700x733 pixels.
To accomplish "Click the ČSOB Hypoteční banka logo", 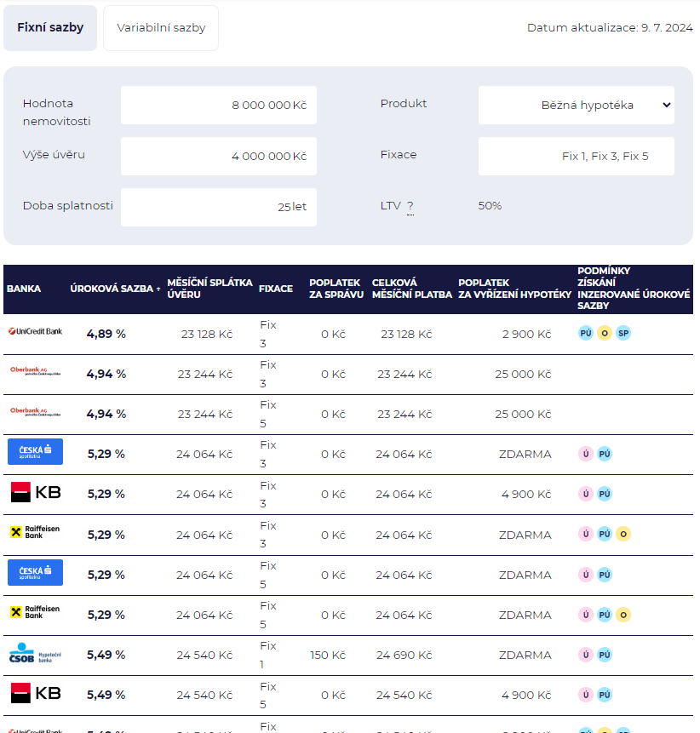I will pyautogui.click(x=35, y=653).
